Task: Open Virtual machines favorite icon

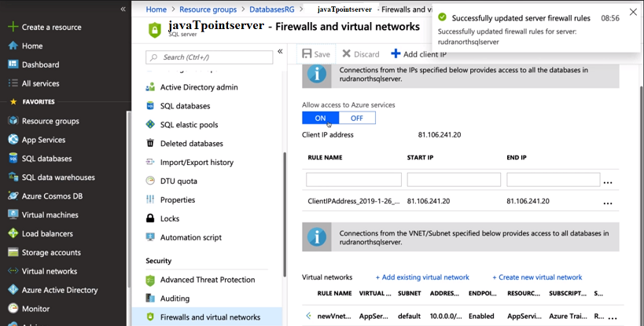Action: (13, 215)
